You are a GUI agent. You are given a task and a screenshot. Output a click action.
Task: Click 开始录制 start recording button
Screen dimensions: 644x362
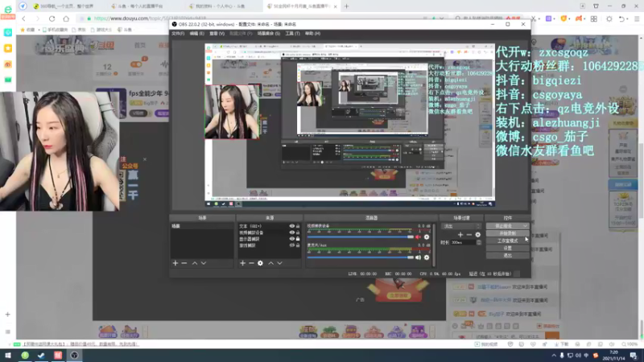(x=508, y=233)
